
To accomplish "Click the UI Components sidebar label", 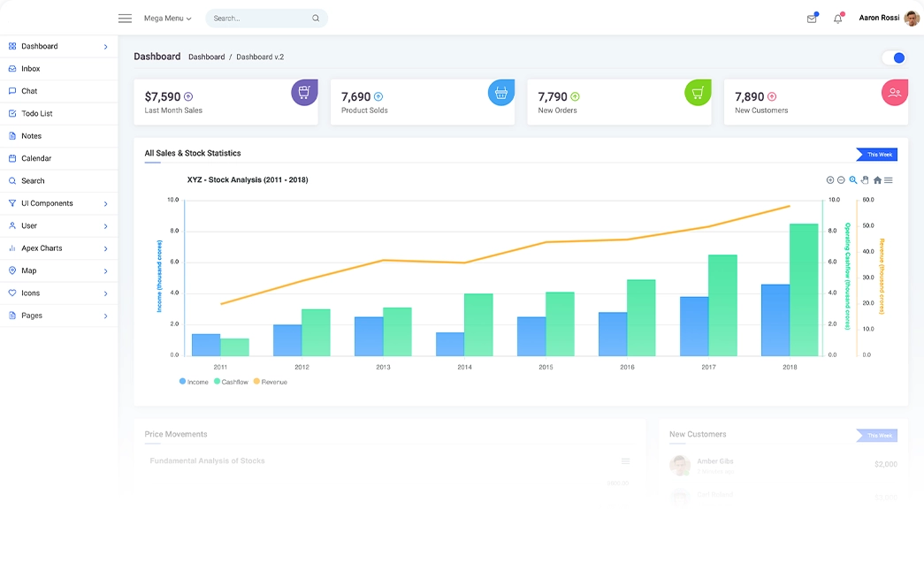I will pyautogui.click(x=47, y=203).
